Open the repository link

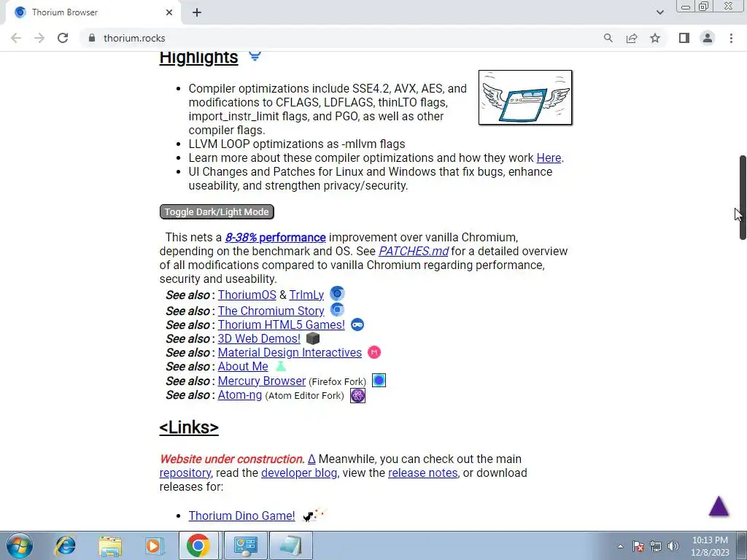coord(185,472)
